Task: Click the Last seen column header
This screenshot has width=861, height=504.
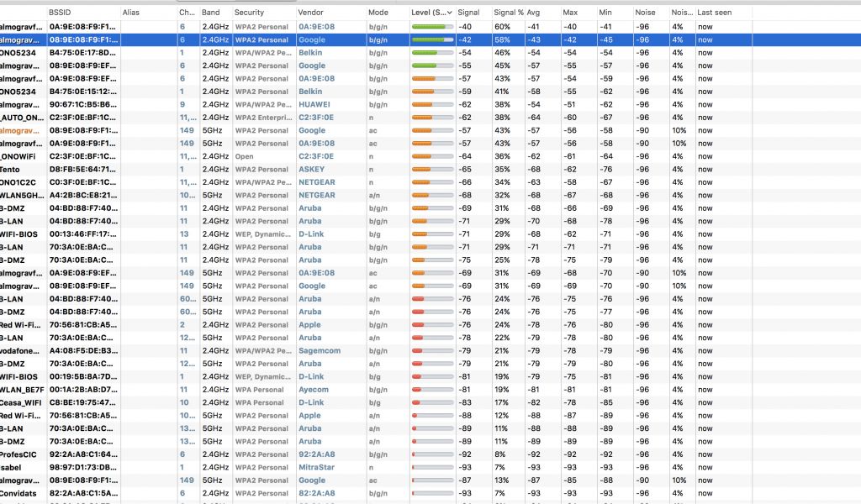Action: coord(715,13)
